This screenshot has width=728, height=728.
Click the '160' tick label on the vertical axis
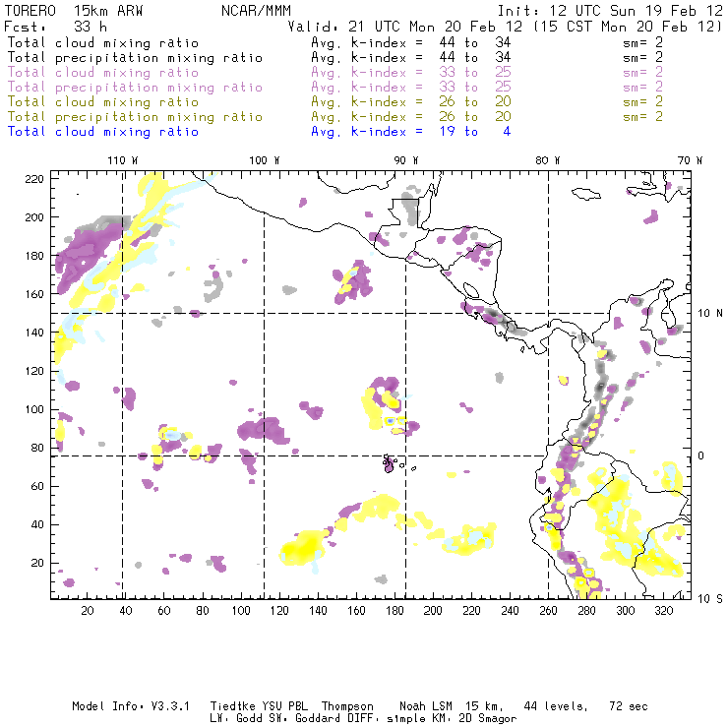point(34,294)
